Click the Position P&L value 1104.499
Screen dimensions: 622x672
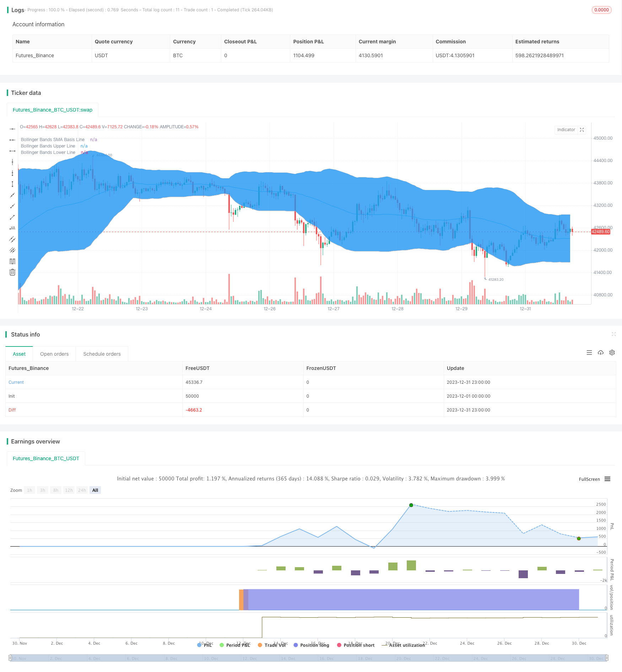(x=304, y=55)
